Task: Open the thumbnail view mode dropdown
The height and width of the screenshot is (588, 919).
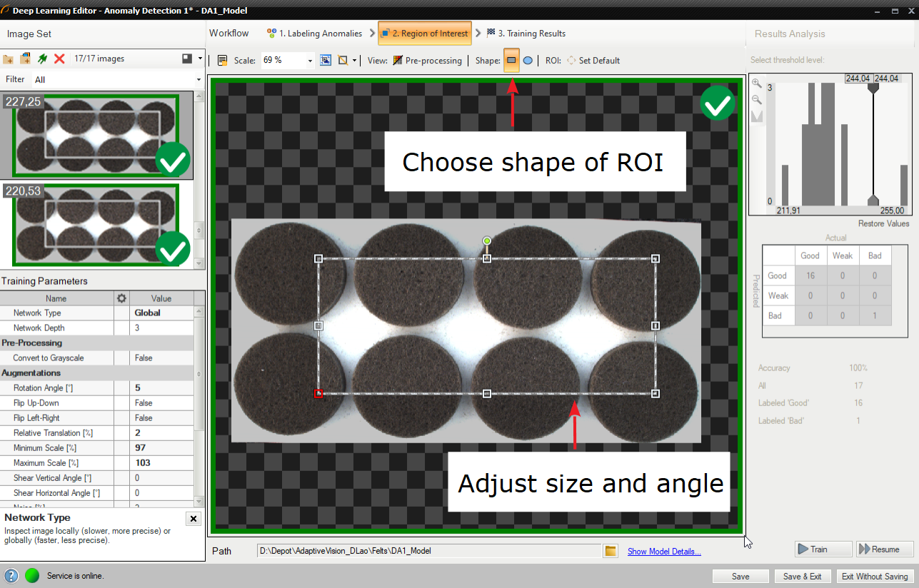Action: [x=200, y=59]
